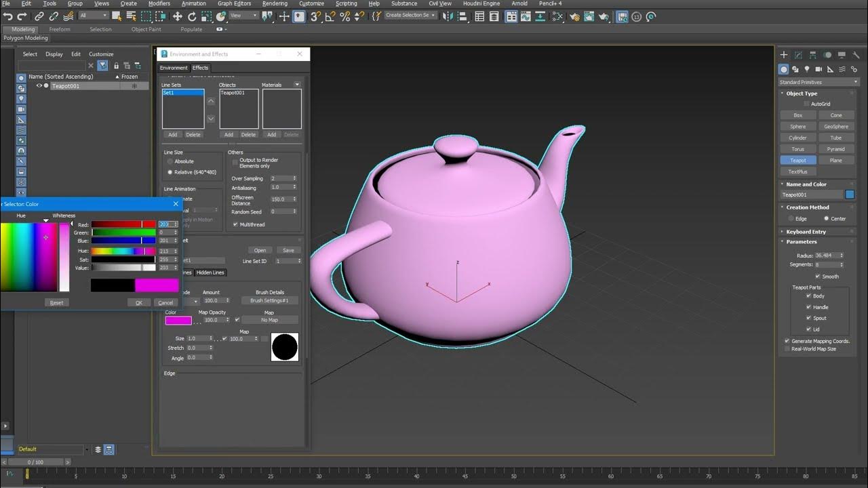Image resolution: width=868 pixels, height=488 pixels.
Task: Select the Absolute line size radio
Action: tap(170, 161)
